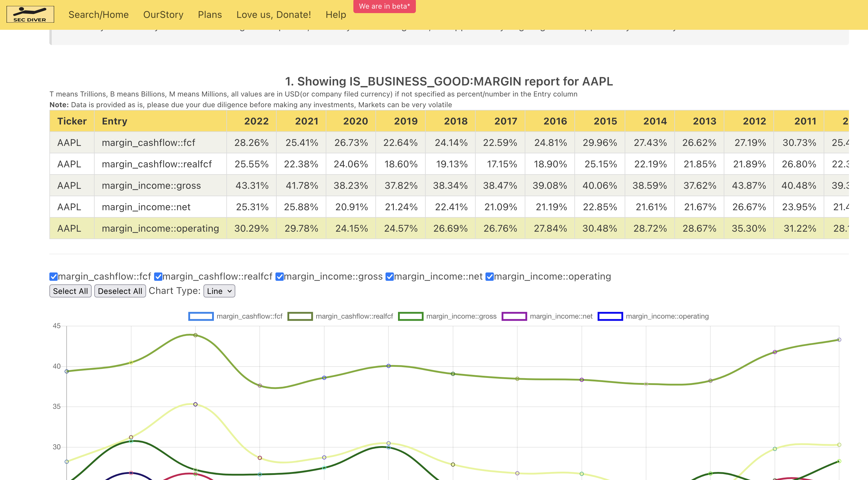
Task: Open the Love us, Donate! page
Action: (x=274, y=15)
